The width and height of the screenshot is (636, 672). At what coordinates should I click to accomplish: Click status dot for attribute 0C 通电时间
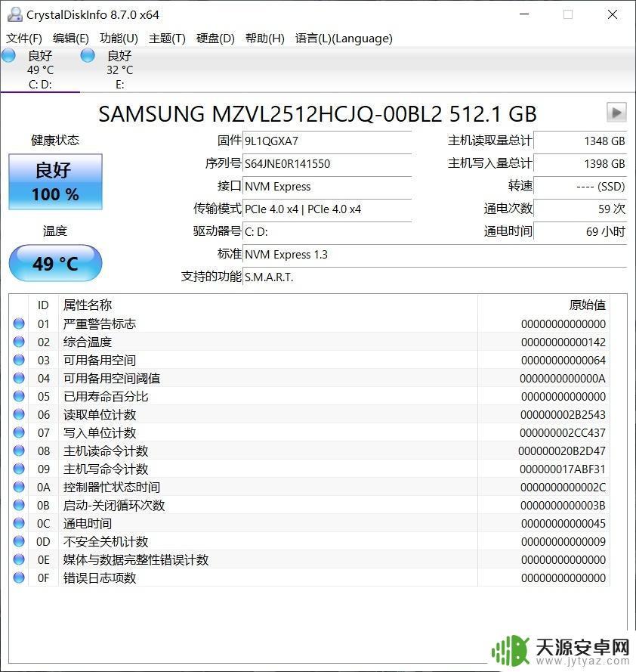click(x=19, y=523)
